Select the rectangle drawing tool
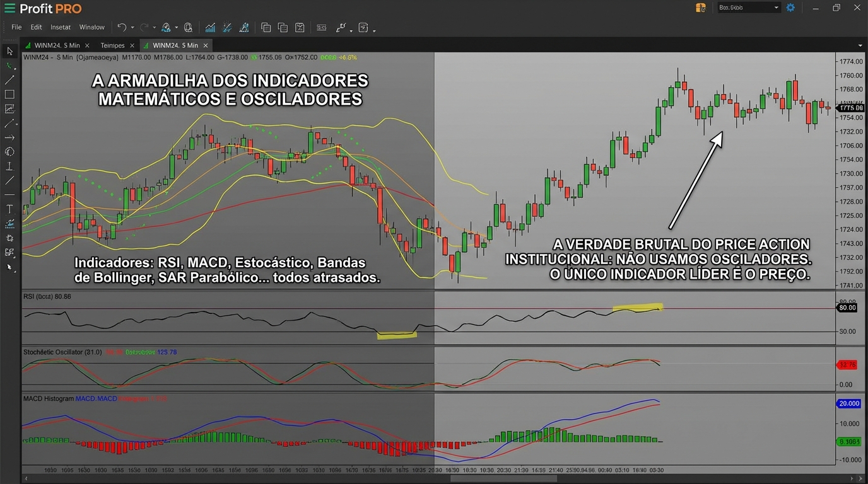The height and width of the screenshot is (484, 868). pos(9,95)
